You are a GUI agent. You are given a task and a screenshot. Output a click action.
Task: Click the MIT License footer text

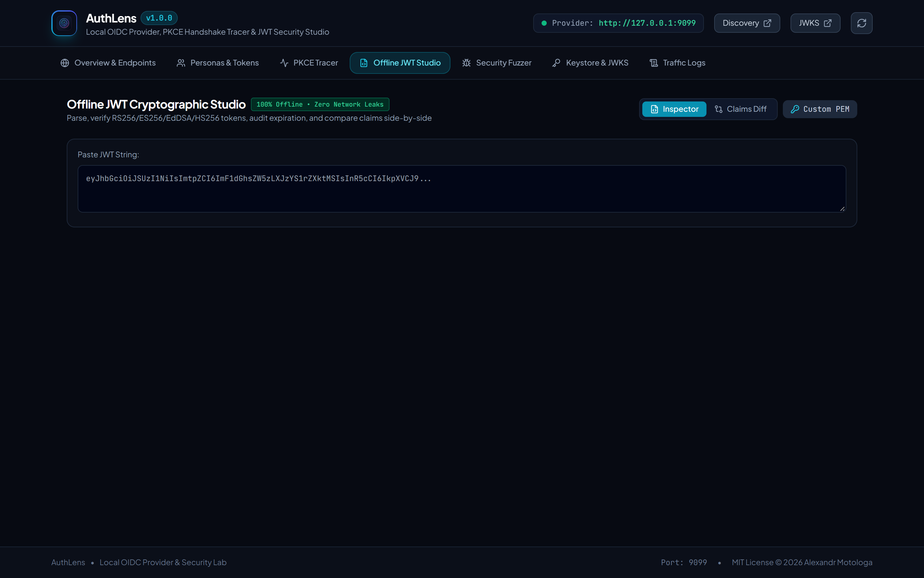(802, 562)
